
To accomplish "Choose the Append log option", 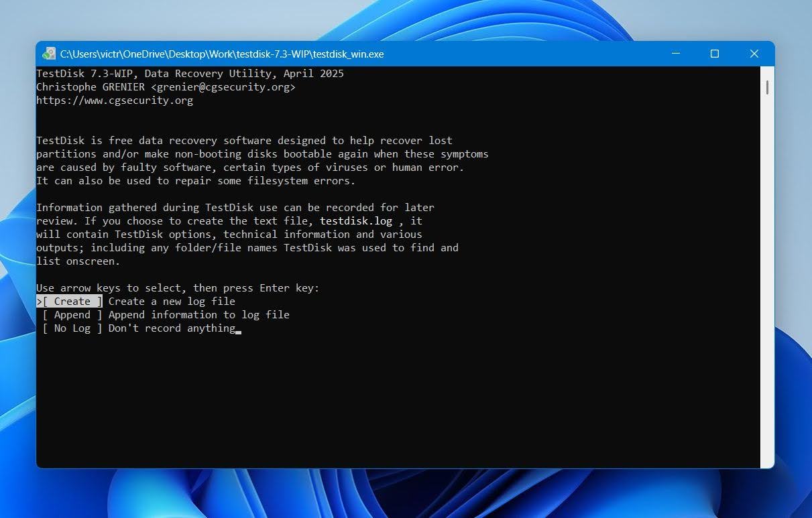I will (72, 315).
